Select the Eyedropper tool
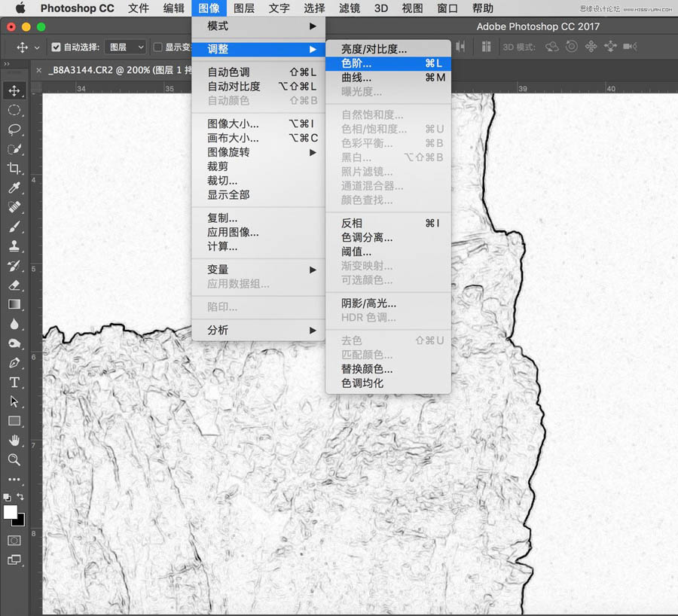Image resolution: width=678 pixels, height=616 pixels. click(x=15, y=188)
